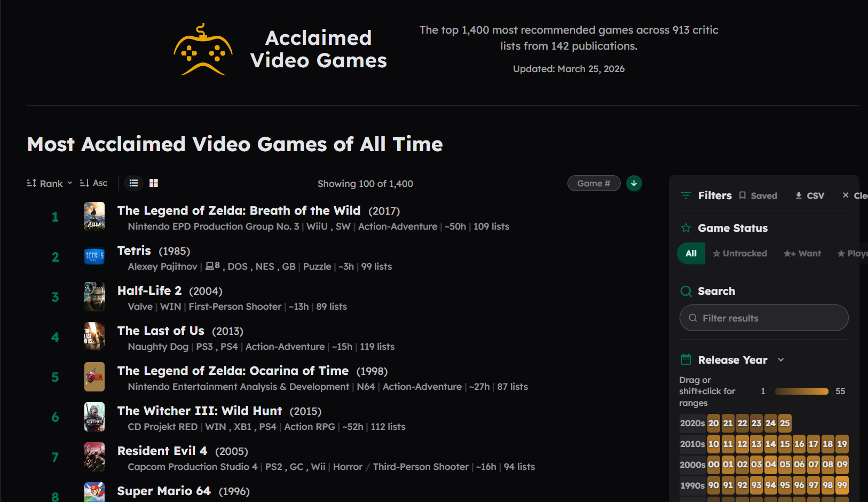The width and height of the screenshot is (868, 502).
Task: Export the list with the CSV button
Action: click(810, 196)
